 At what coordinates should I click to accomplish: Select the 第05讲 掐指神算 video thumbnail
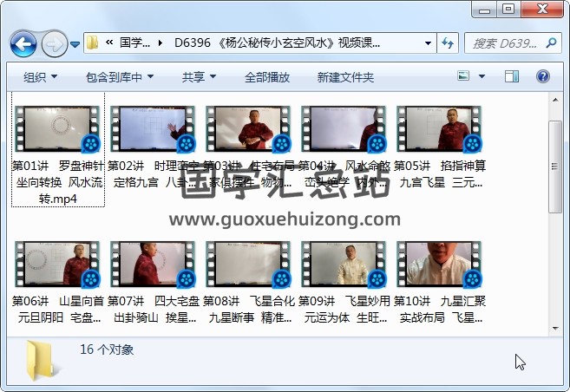point(439,128)
